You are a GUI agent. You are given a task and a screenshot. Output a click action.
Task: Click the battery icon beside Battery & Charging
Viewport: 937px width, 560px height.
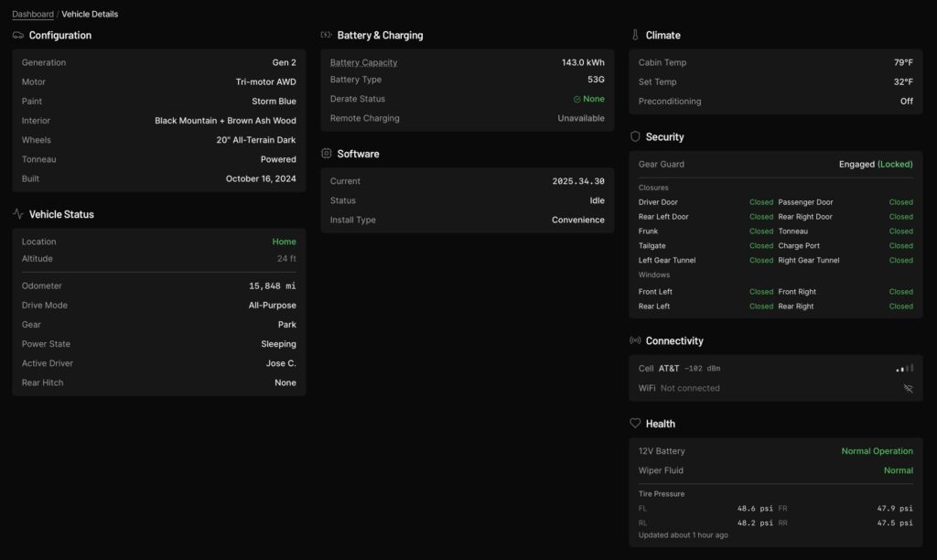(326, 35)
